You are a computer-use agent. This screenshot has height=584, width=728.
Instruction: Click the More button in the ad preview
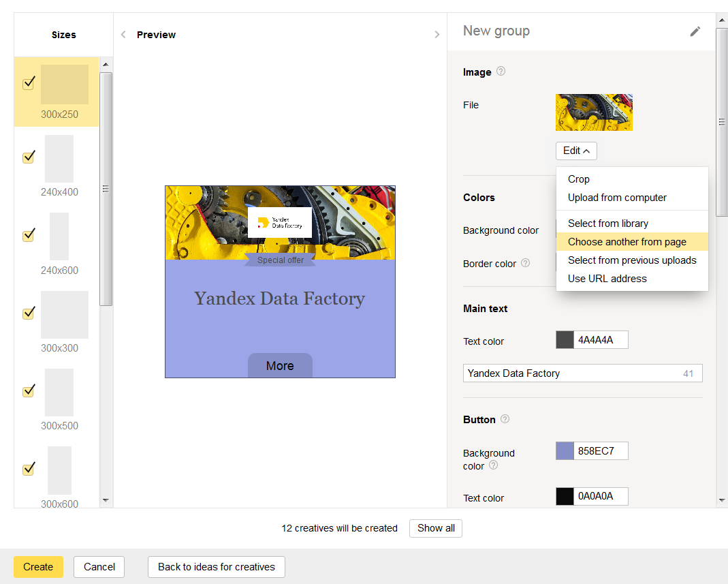[280, 366]
